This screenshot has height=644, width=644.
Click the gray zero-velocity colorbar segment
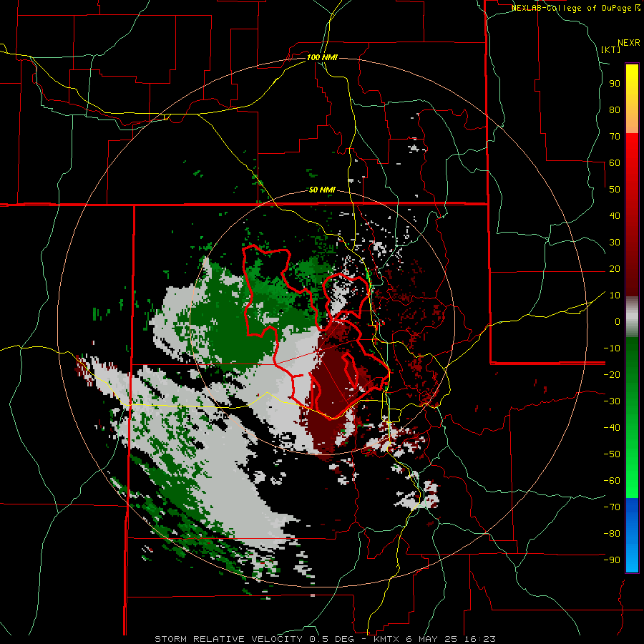[632, 317]
